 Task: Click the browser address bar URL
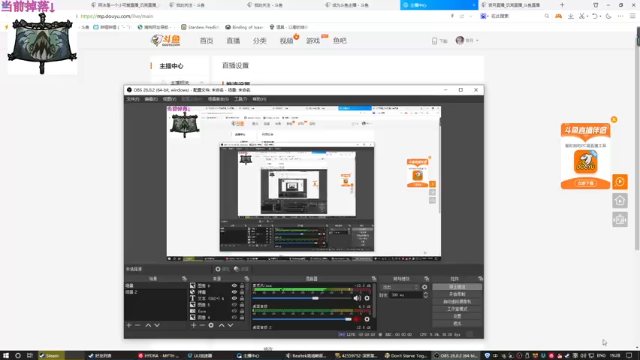(x=117, y=16)
